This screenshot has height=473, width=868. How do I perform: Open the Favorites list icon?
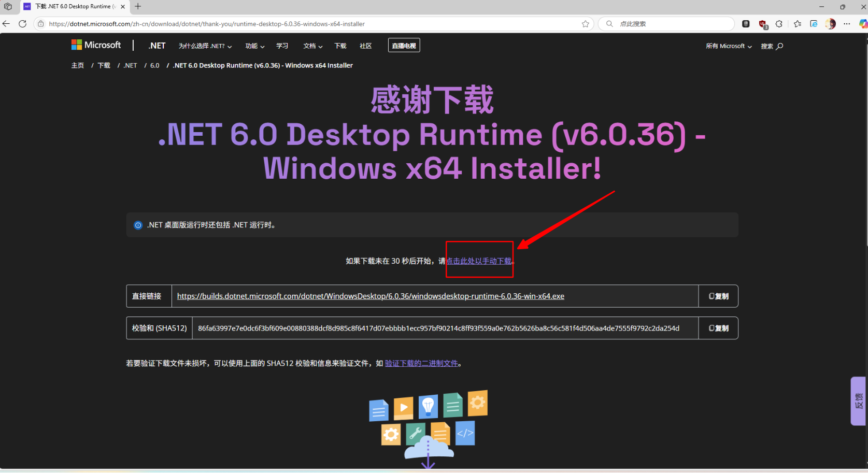pyautogui.click(x=798, y=24)
